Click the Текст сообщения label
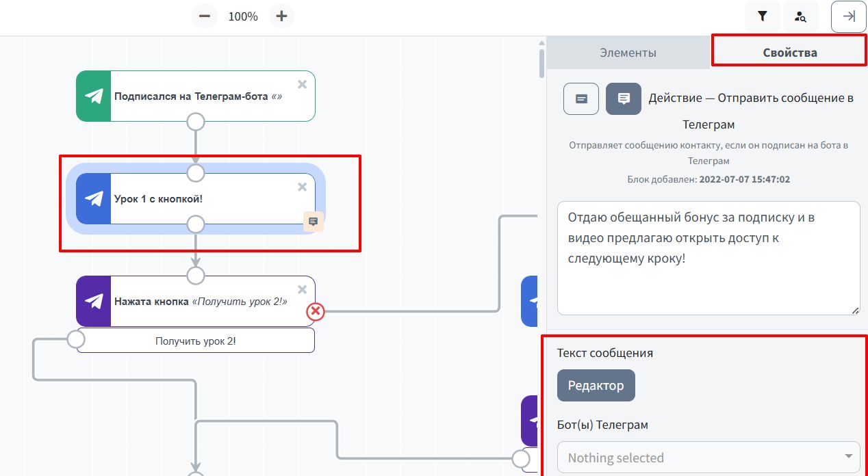This screenshot has width=868, height=476. click(x=605, y=353)
